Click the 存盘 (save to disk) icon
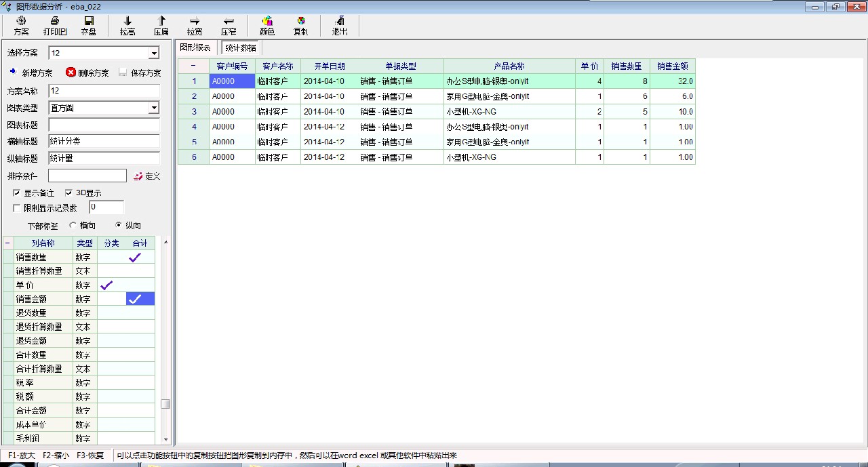This screenshot has height=467, width=868. 88,22
